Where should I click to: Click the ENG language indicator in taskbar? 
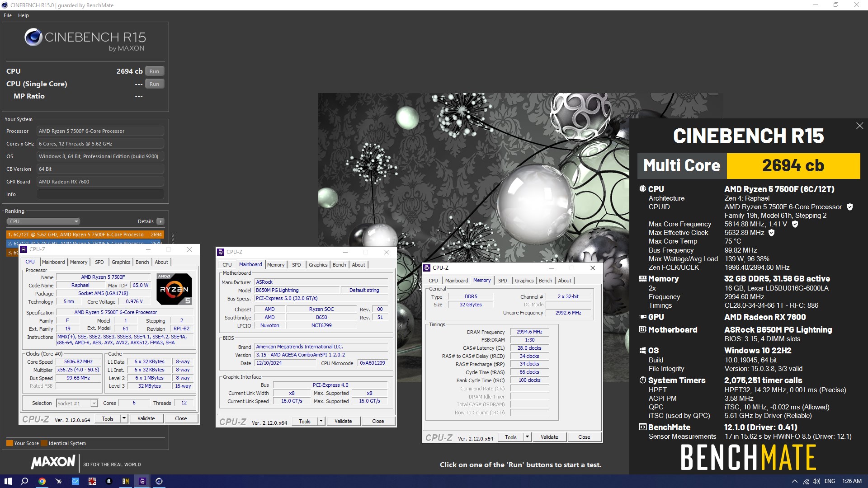point(830,481)
